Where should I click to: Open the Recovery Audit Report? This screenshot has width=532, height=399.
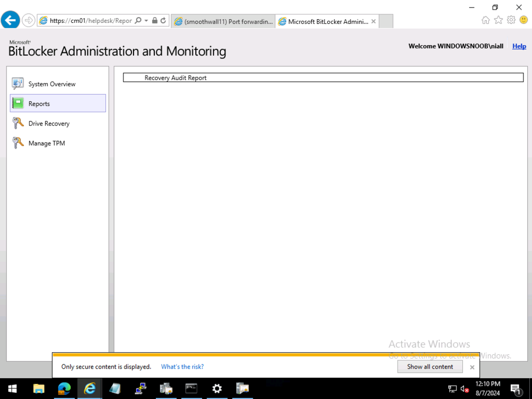tap(176, 78)
